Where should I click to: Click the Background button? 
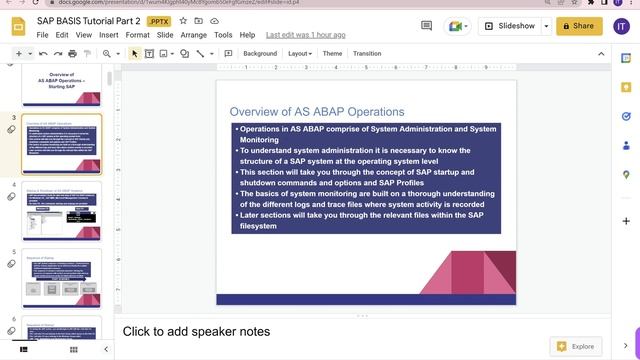[x=260, y=53]
